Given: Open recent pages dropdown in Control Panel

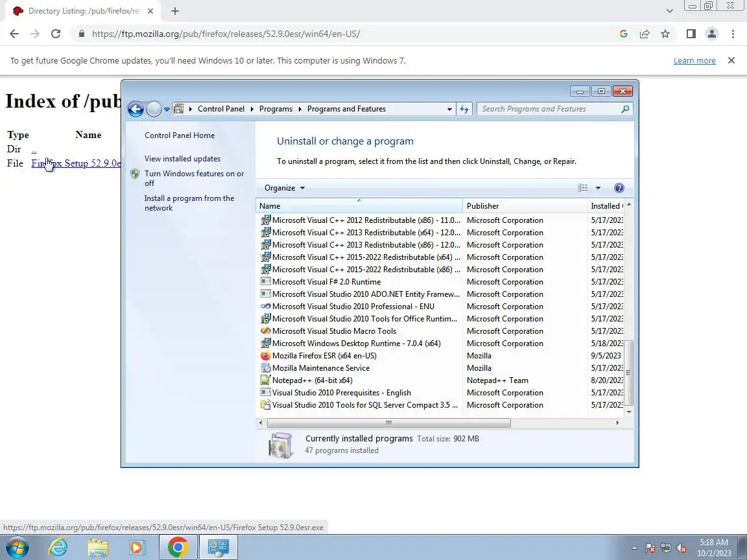Looking at the screenshot, I should coord(167,109).
